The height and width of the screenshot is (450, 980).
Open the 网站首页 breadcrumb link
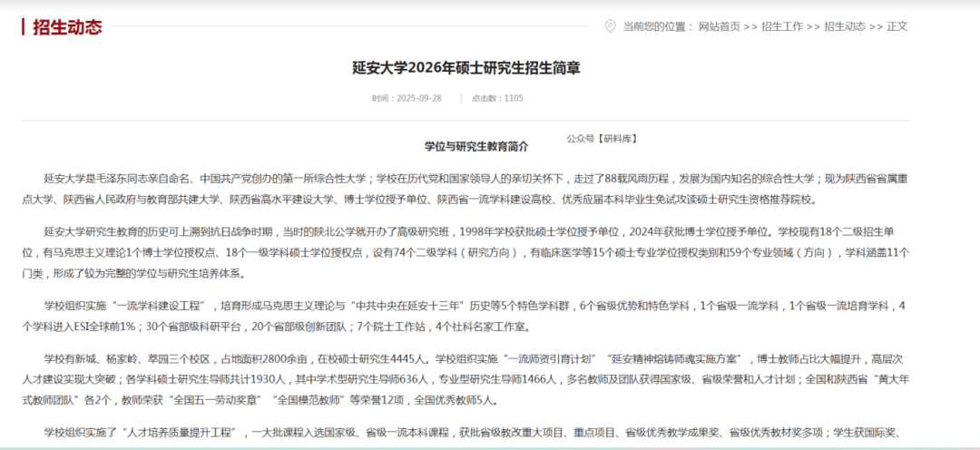click(719, 26)
